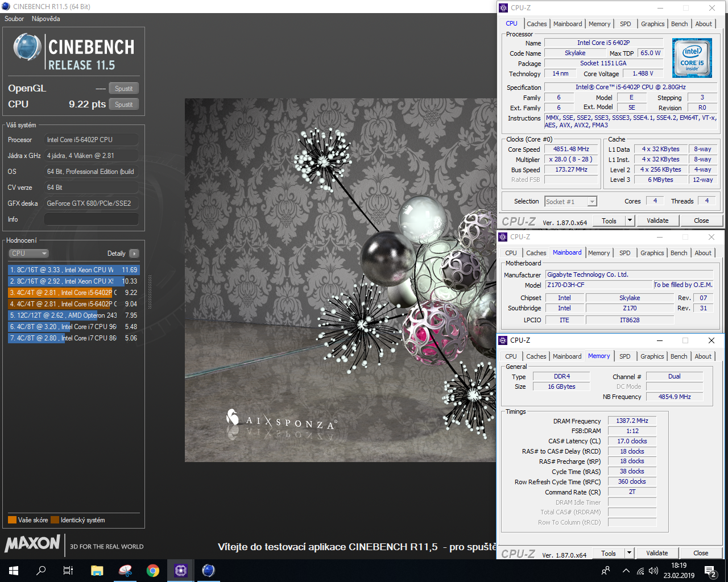Open Windows Start menu

point(14,571)
